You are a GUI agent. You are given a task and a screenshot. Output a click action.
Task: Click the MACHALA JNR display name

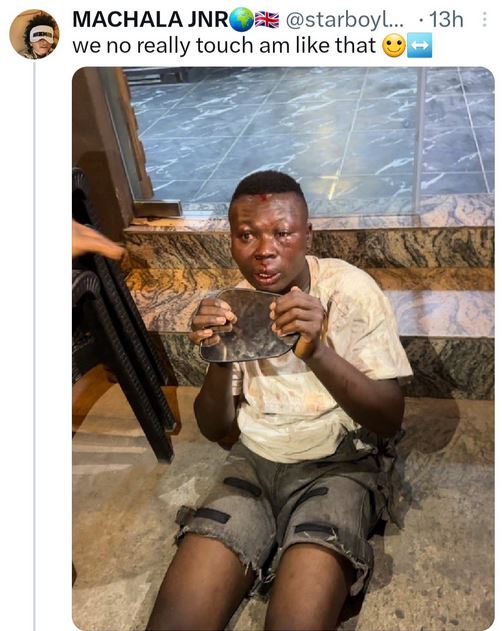(x=150, y=19)
